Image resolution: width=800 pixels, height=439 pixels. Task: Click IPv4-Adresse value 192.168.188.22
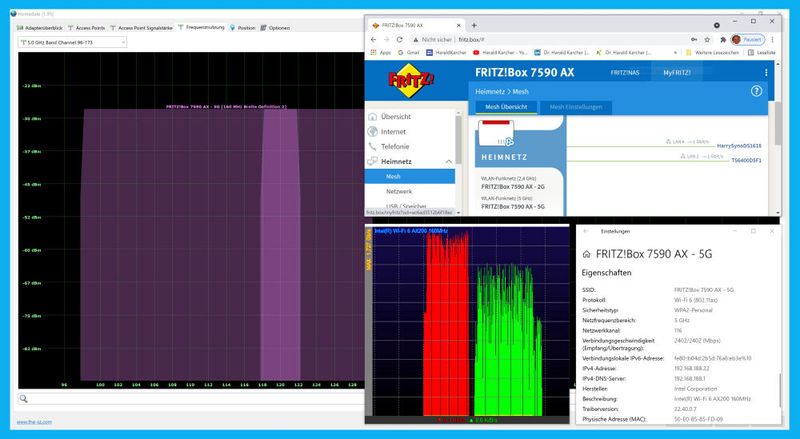point(691,368)
